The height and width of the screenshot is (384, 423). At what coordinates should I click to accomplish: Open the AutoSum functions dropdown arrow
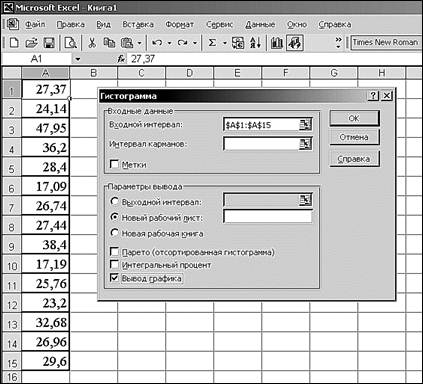[x=225, y=43]
